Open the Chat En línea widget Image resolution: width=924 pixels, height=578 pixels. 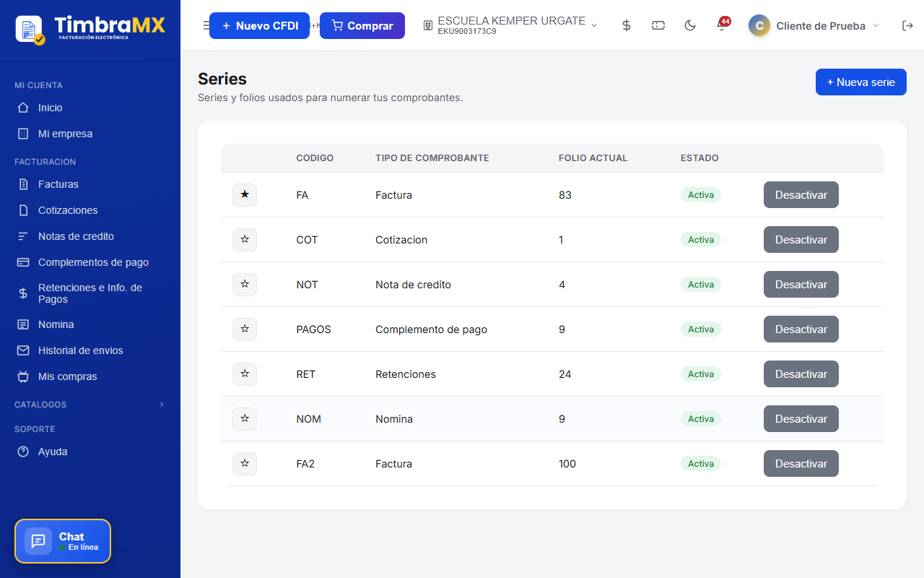click(x=63, y=541)
